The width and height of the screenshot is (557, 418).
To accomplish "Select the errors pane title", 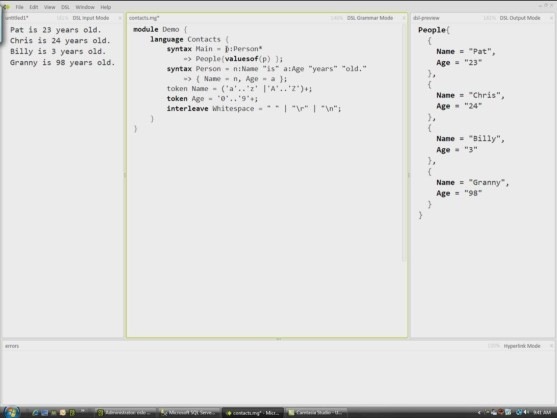I will [12, 346].
